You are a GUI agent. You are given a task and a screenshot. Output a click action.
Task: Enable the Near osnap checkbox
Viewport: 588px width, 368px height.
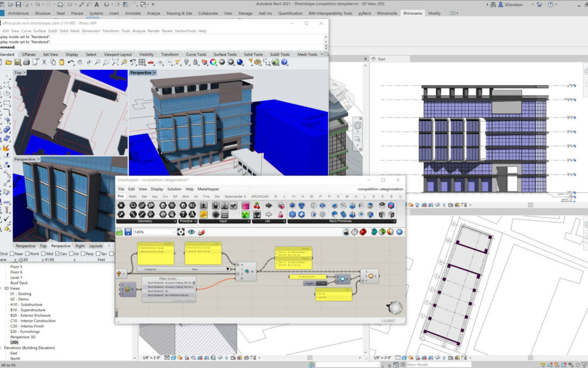pos(11,254)
